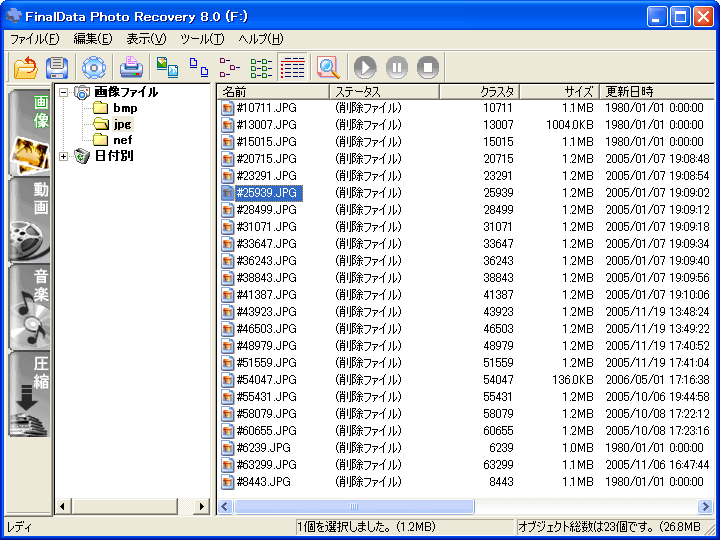
Task: Select file name #48979.JPG
Action: point(266,346)
